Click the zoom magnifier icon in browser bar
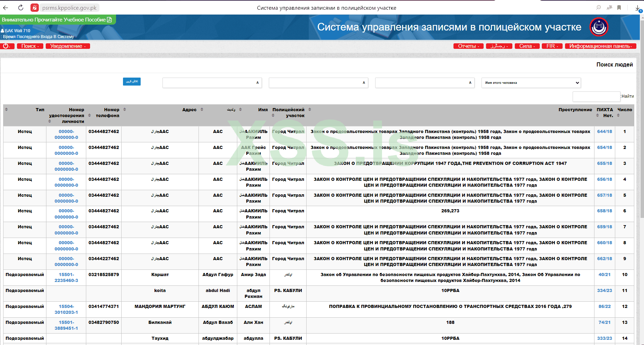The image size is (644, 345). point(599,8)
